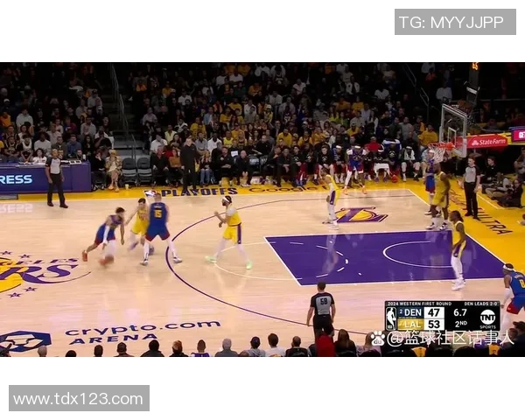The height and width of the screenshot is (420, 525).
Task: Click the paw icon beside the Chinese watermark
Action: (x=377, y=338)
